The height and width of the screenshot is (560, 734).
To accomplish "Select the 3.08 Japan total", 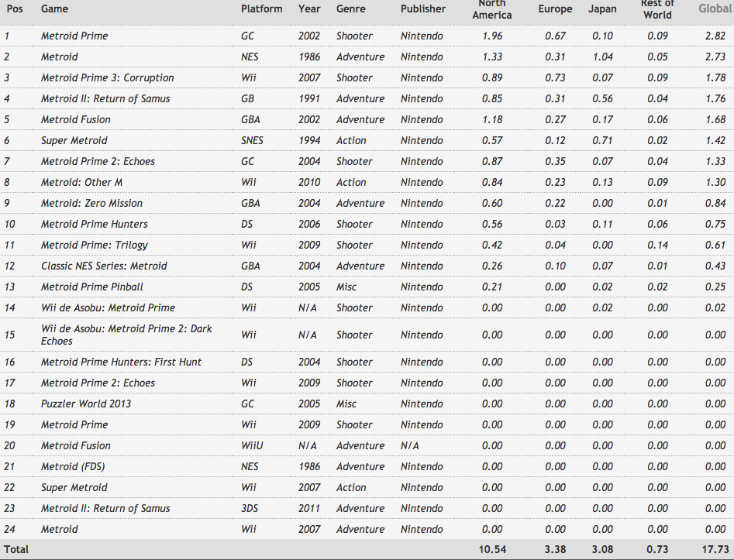I will [x=602, y=550].
